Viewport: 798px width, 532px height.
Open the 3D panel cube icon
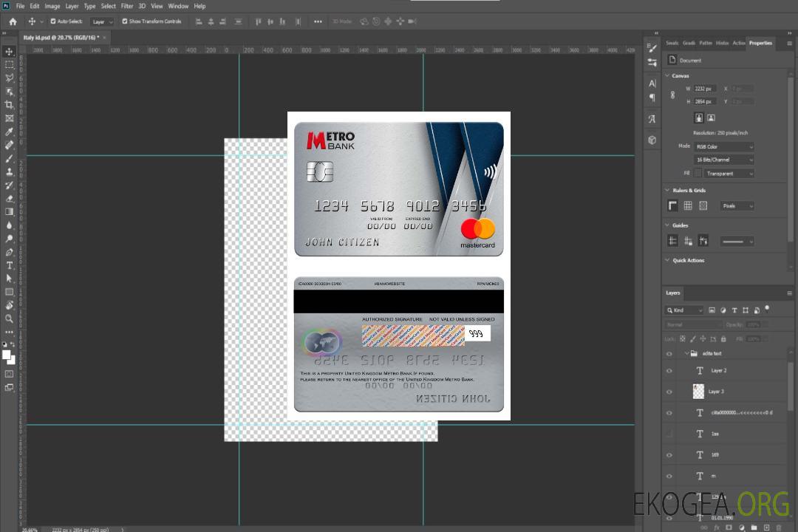coord(652,140)
